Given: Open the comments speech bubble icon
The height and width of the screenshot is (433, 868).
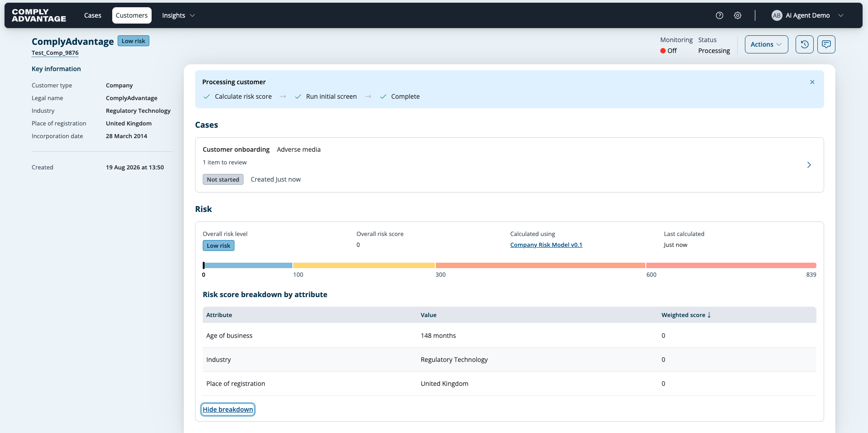Looking at the screenshot, I should [826, 44].
